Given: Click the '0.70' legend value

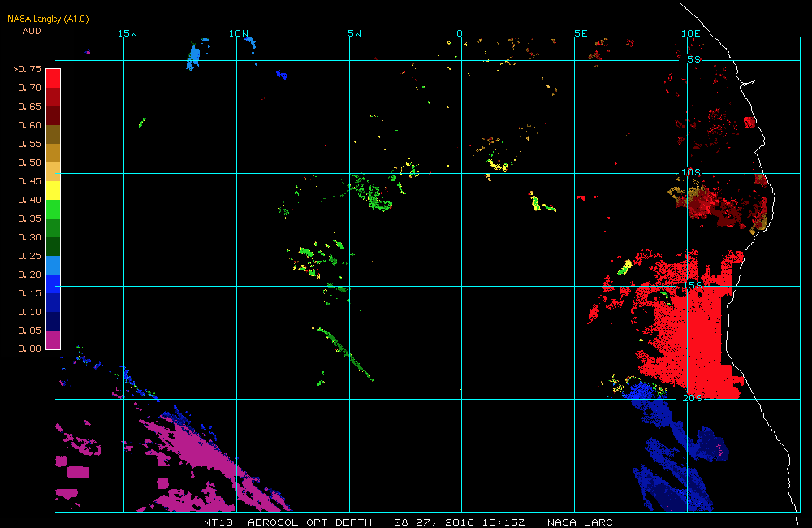Looking at the screenshot, I should [x=29, y=88].
